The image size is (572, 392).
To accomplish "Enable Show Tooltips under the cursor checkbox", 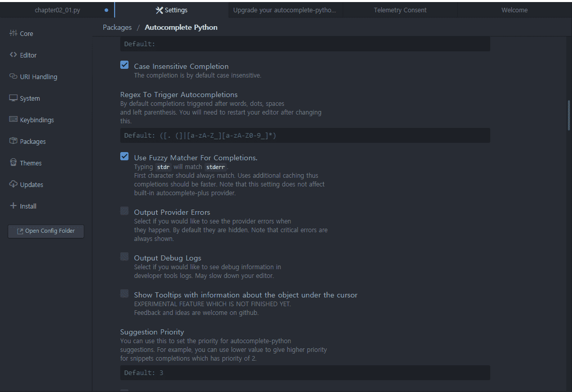I will point(124,293).
